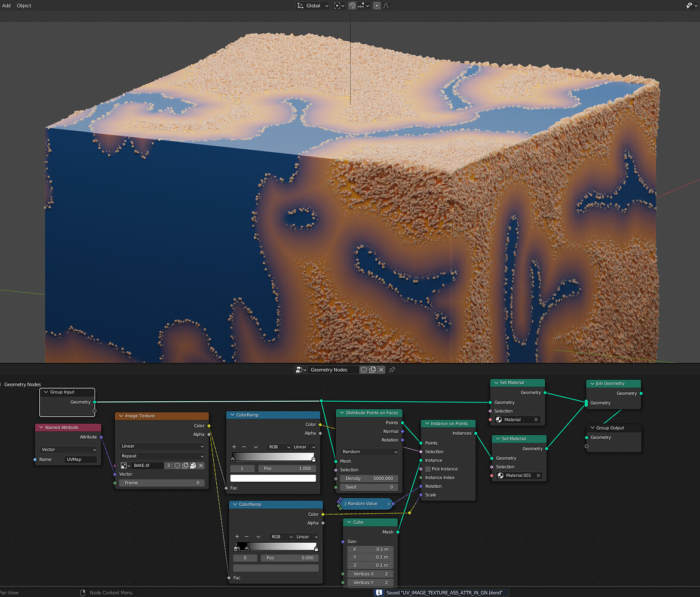The height and width of the screenshot is (597, 700).
Task: Open node tree browse dropdown next to Geometry Nodes
Action: [x=301, y=370]
